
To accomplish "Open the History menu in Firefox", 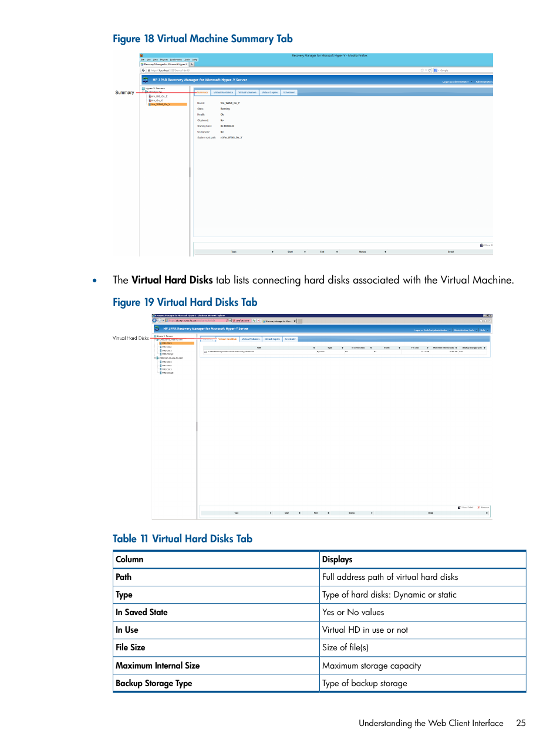I will 164,60.
